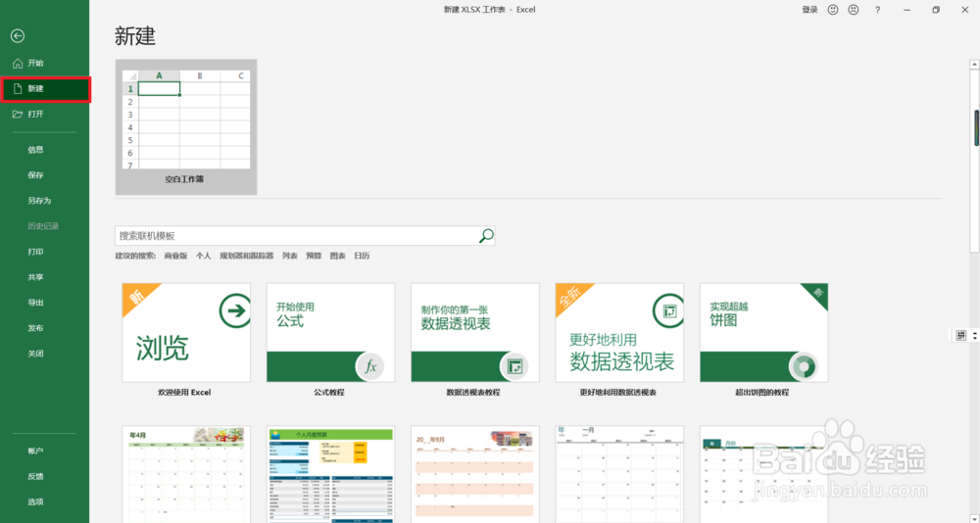980x523 pixels.
Task: Open 历史记录 in the sidebar
Action: click(44, 226)
